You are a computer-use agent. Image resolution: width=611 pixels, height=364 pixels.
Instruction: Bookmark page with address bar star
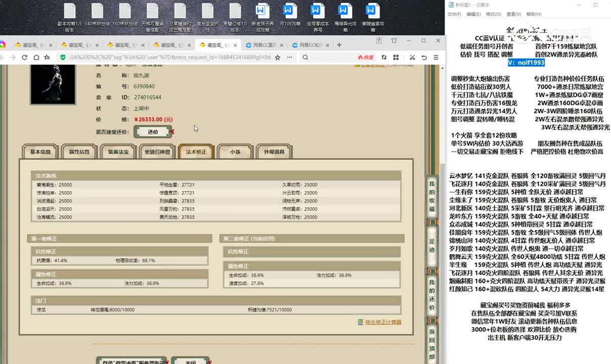pos(277,58)
